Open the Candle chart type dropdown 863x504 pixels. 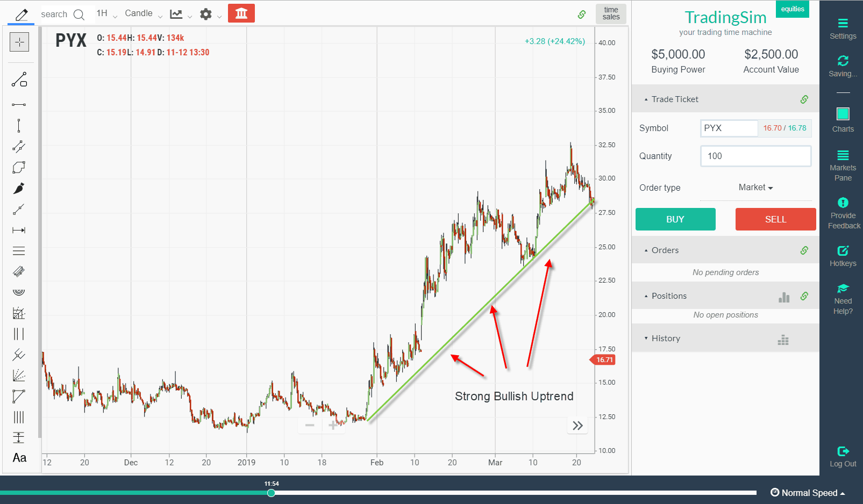(139, 13)
